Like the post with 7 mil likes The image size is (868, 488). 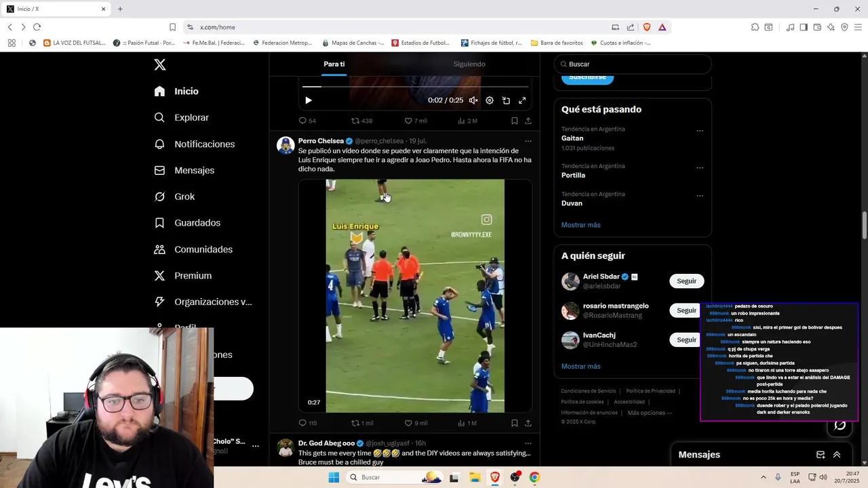pos(416,121)
